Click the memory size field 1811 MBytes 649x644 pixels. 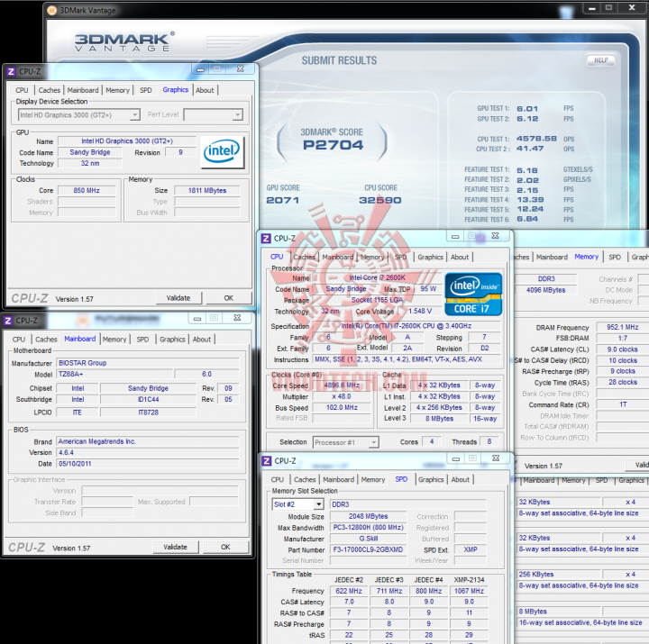coord(207,190)
